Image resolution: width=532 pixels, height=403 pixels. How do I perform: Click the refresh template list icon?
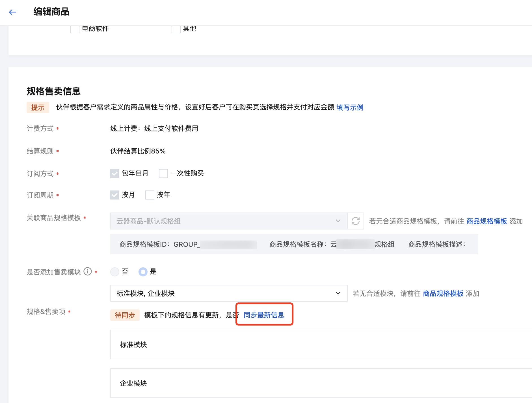point(355,221)
